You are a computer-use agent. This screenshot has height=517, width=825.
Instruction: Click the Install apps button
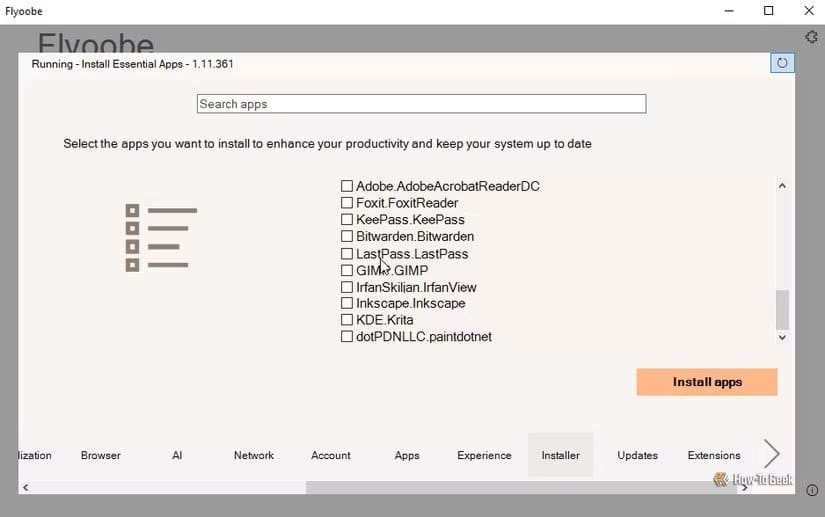tap(707, 382)
